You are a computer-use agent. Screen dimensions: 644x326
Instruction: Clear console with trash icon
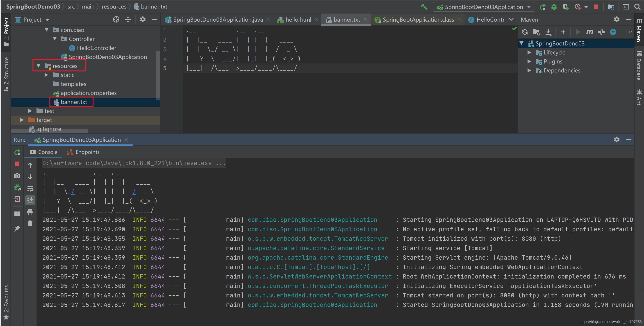30,223
